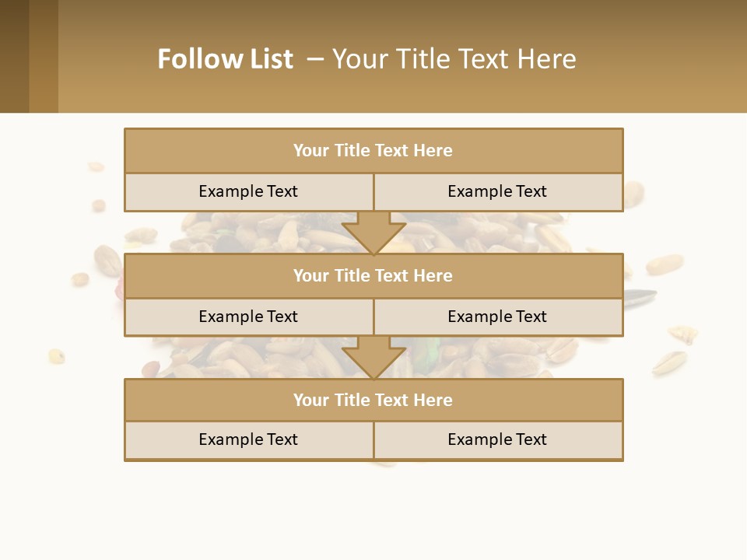Click the faded nut left of the middle block

click(106, 259)
